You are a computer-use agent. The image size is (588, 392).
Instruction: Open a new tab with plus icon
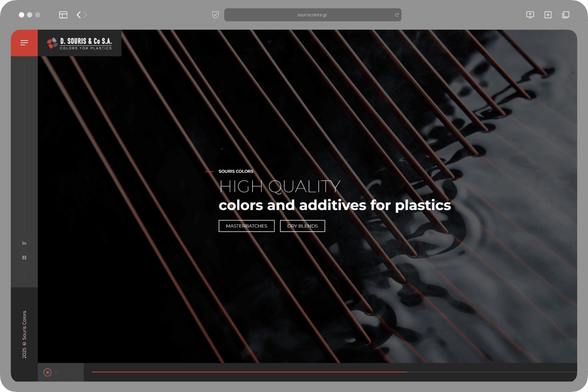(548, 15)
